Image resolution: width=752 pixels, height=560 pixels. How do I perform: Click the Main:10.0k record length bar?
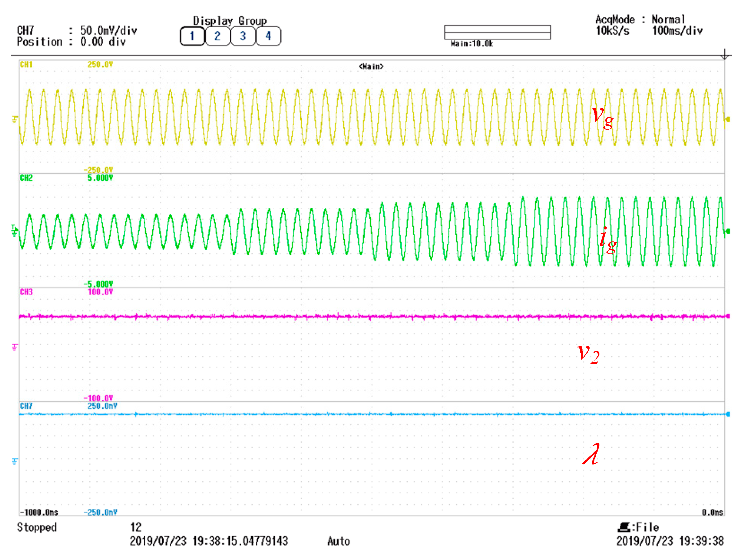coord(497,32)
